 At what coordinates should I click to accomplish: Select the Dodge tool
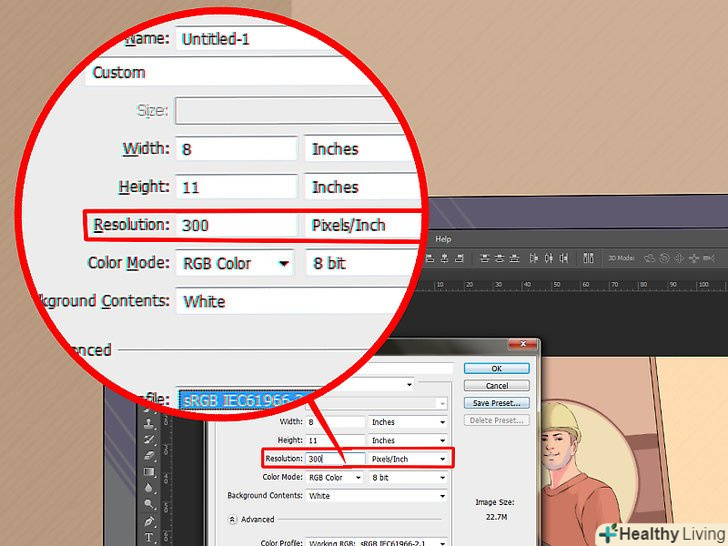[149, 504]
